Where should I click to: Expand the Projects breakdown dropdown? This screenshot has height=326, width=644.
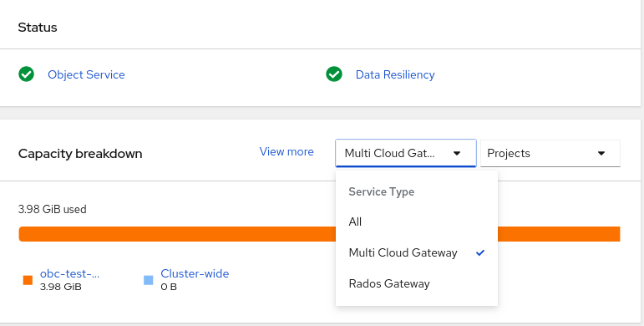550,153
